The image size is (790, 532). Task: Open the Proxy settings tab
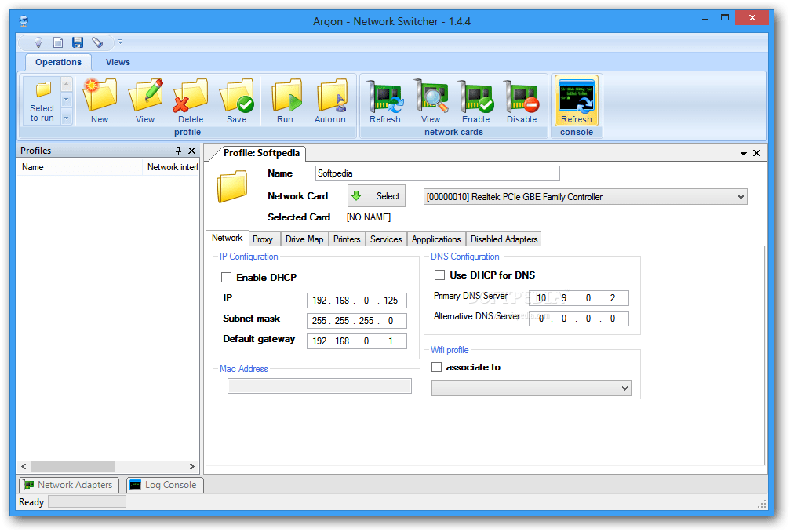pyautogui.click(x=264, y=239)
